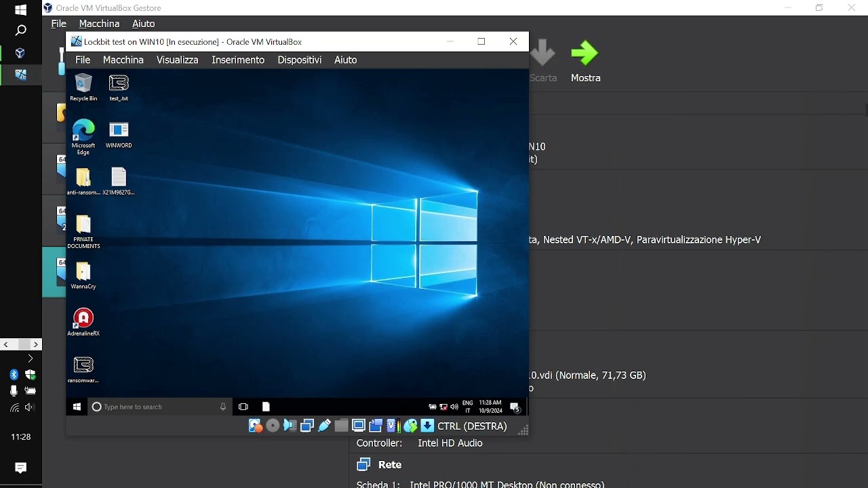Screen dimensions: 868x488
Task: Select the test_txt desktop file
Action: tap(119, 87)
